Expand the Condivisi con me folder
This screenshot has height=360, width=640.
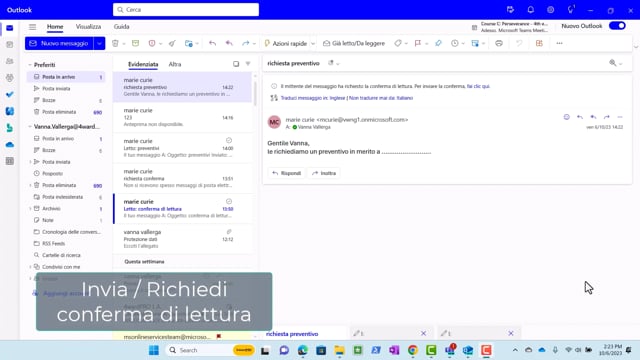[x=30, y=267]
